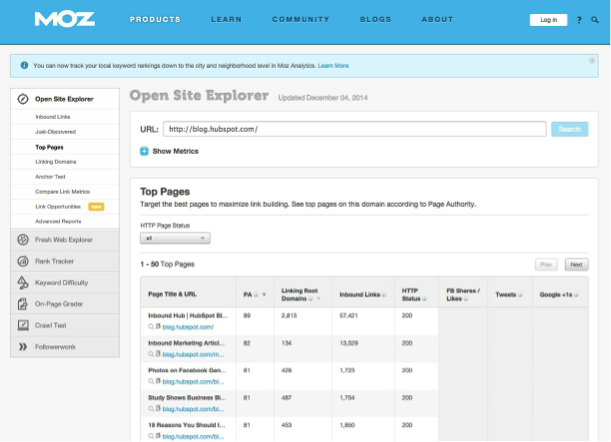Select Top Pages in the sidebar
611x442 pixels.
pos(49,147)
